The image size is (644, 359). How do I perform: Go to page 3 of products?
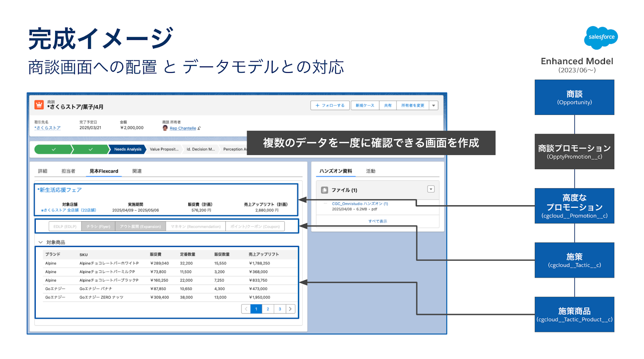coord(280,309)
